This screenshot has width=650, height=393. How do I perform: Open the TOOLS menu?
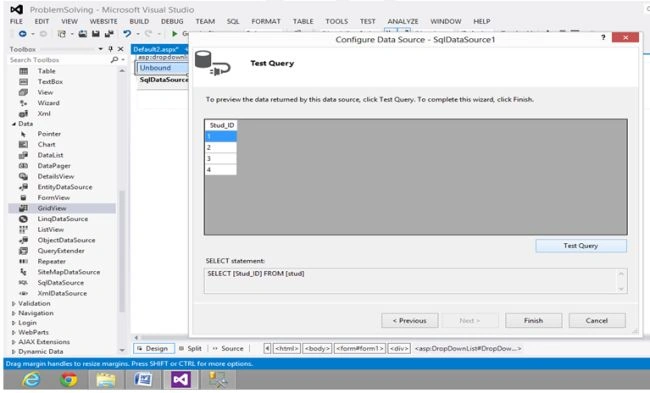tap(337, 21)
